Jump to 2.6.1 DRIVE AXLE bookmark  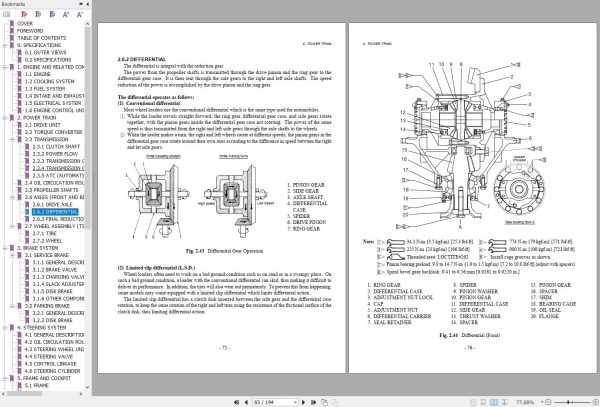tap(52, 205)
